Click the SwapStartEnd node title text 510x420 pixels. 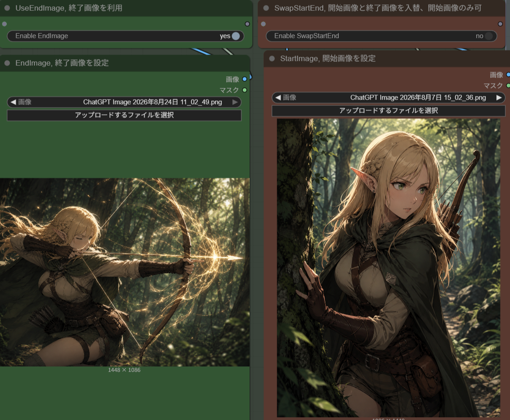[378, 8]
